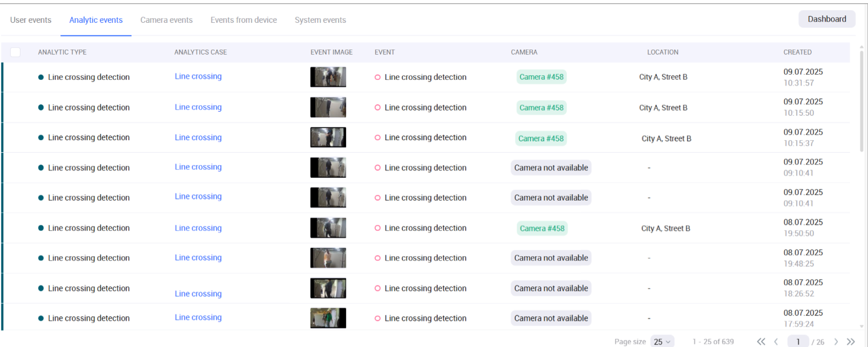Switch to the Camera events tab
The image size is (868, 347).
(x=166, y=20)
